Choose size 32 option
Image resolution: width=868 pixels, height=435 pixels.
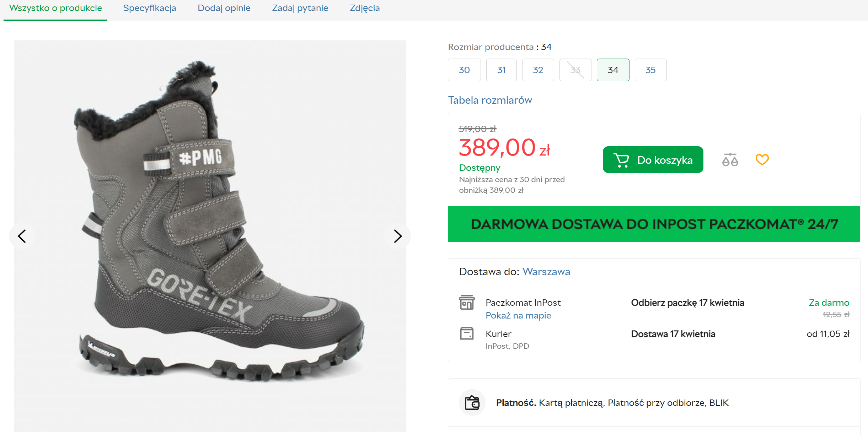click(x=538, y=70)
